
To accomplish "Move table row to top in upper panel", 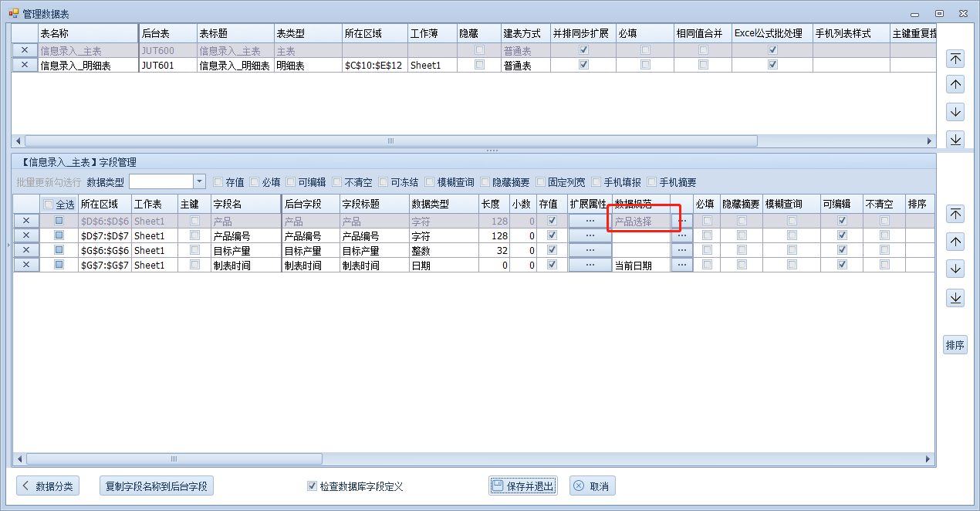I will (x=955, y=59).
